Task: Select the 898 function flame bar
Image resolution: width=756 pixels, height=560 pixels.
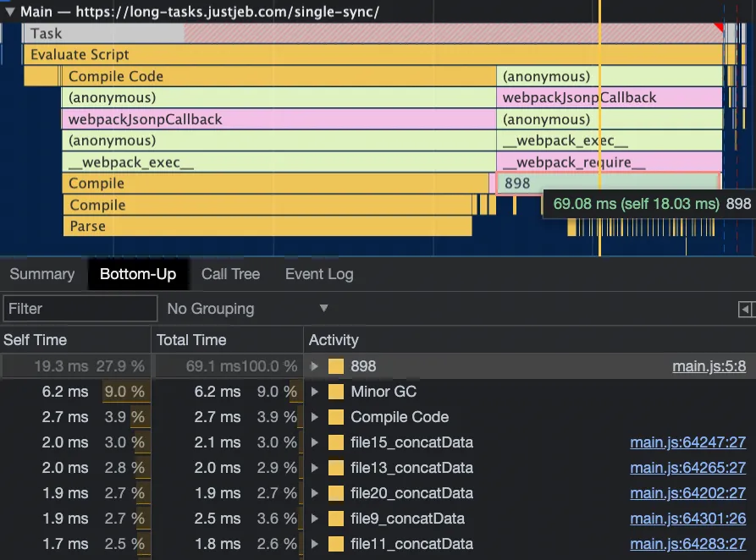Action: click(x=608, y=184)
